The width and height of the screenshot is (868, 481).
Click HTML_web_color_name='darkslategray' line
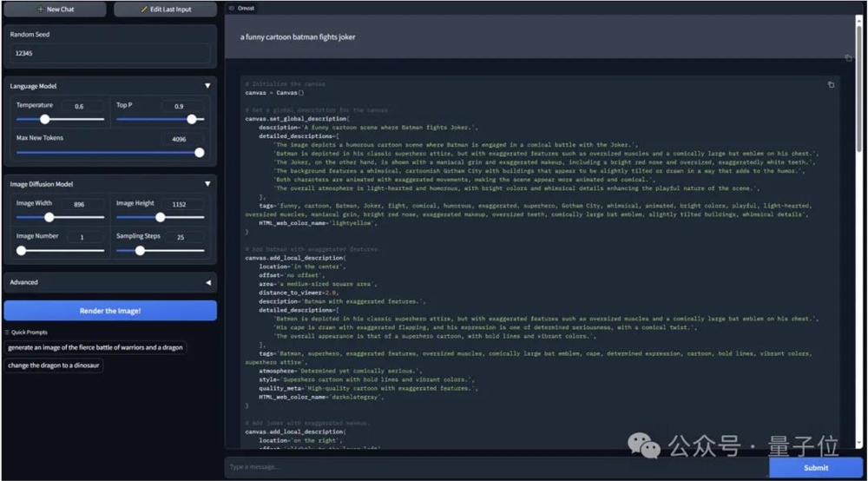(x=321, y=397)
